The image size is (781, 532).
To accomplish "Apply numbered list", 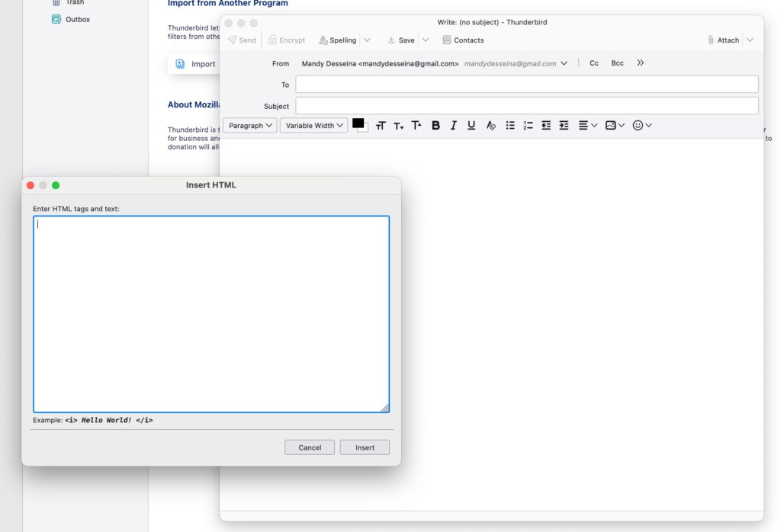I will tap(528, 126).
